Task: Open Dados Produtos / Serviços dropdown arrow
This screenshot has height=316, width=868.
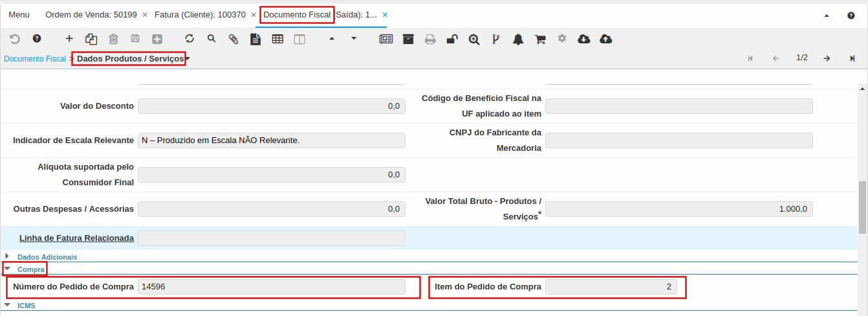Action: click(188, 59)
